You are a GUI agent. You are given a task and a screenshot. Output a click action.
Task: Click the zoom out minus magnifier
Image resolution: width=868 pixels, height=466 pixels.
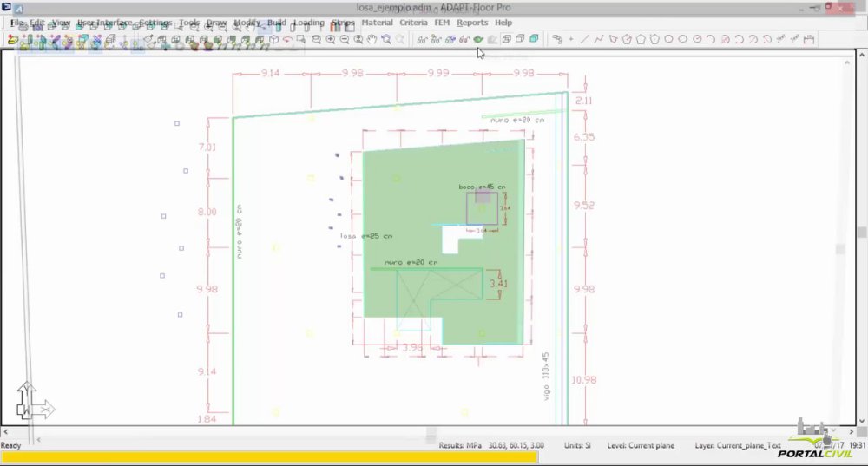point(345,39)
